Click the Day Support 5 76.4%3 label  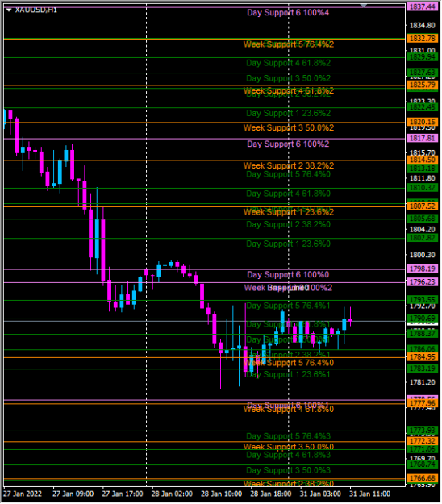(288, 436)
